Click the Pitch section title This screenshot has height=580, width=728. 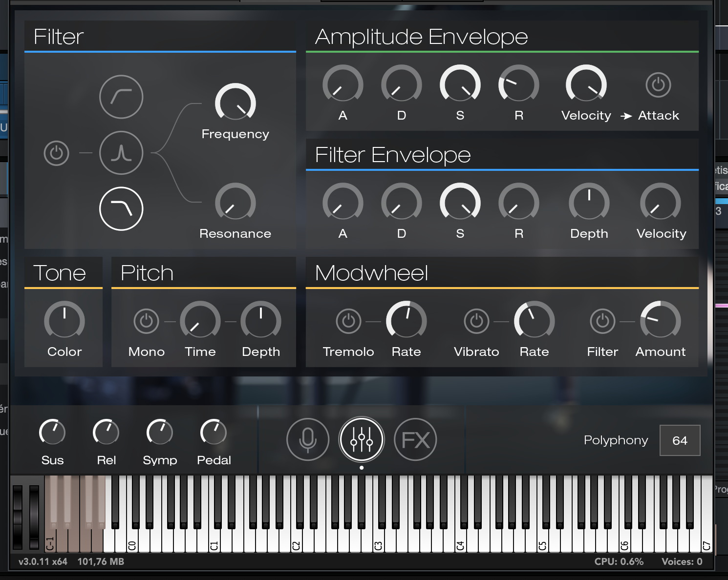[x=147, y=273]
